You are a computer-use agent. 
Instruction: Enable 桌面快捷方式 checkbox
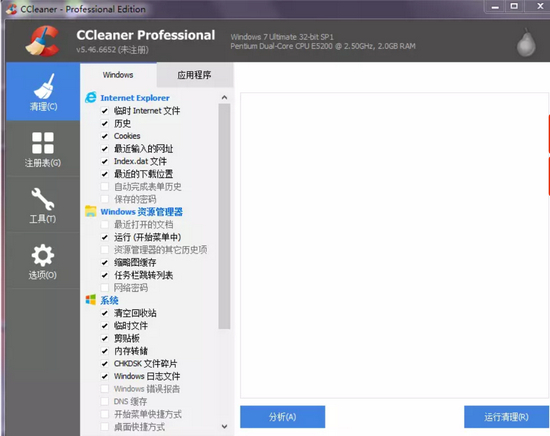click(x=105, y=427)
